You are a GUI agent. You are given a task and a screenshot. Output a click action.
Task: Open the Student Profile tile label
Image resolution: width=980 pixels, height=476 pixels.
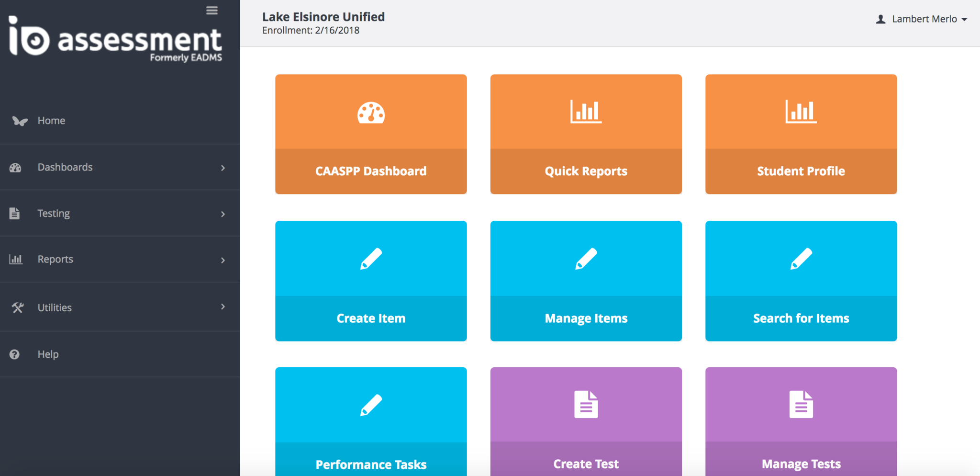[x=801, y=171]
